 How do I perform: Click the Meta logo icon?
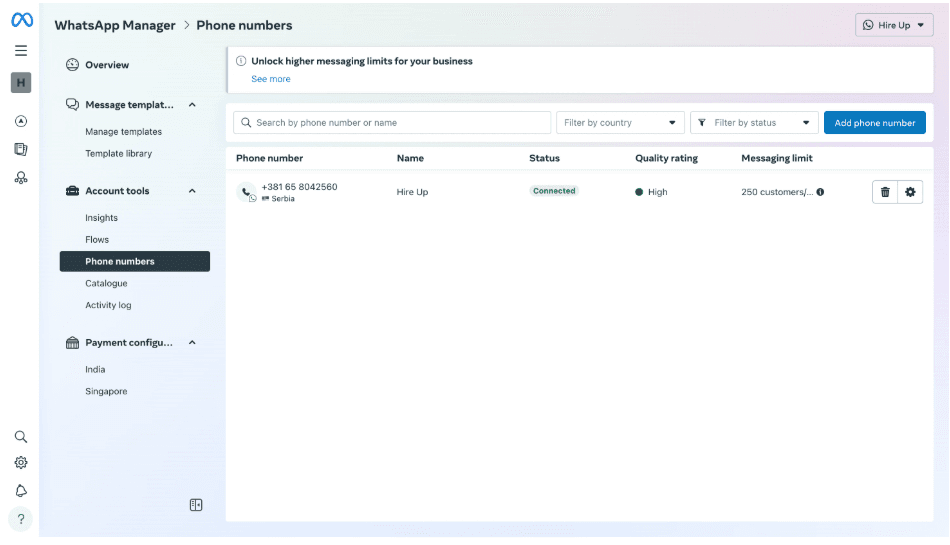[21, 20]
